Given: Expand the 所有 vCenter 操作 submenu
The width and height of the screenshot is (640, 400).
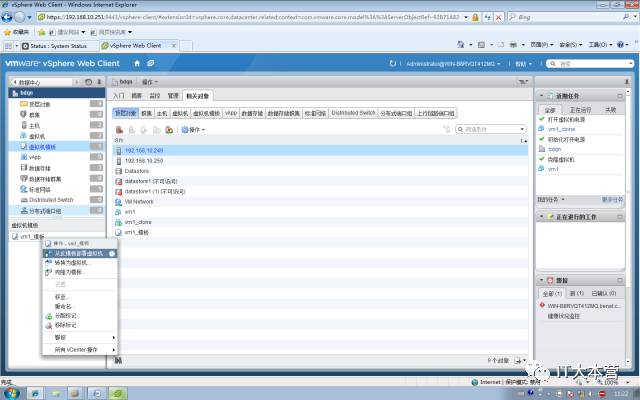Looking at the screenshot, I should [x=80, y=350].
